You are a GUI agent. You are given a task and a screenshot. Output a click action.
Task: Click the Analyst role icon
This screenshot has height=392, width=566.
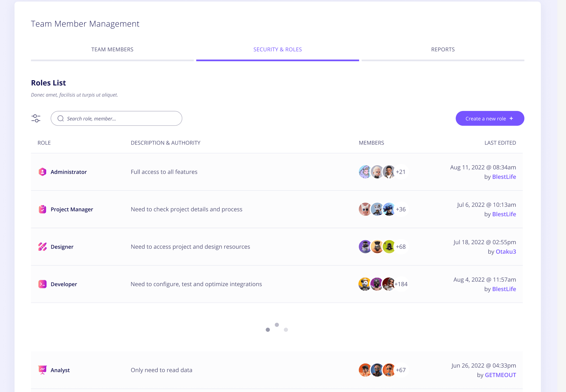pos(43,370)
